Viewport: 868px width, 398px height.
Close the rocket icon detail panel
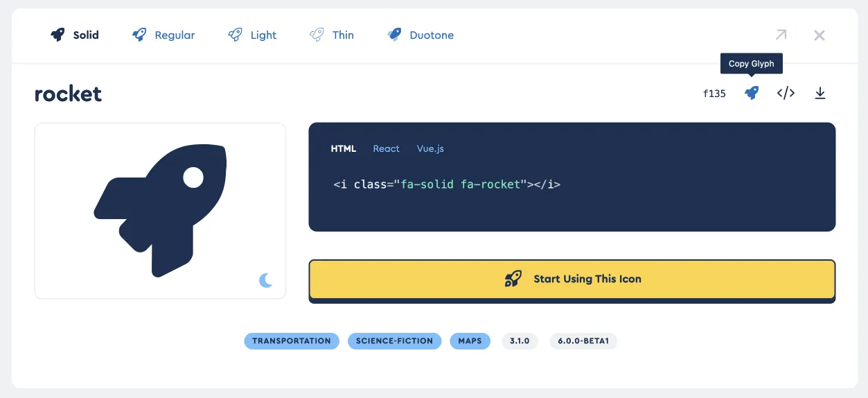click(x=820, y=35)
